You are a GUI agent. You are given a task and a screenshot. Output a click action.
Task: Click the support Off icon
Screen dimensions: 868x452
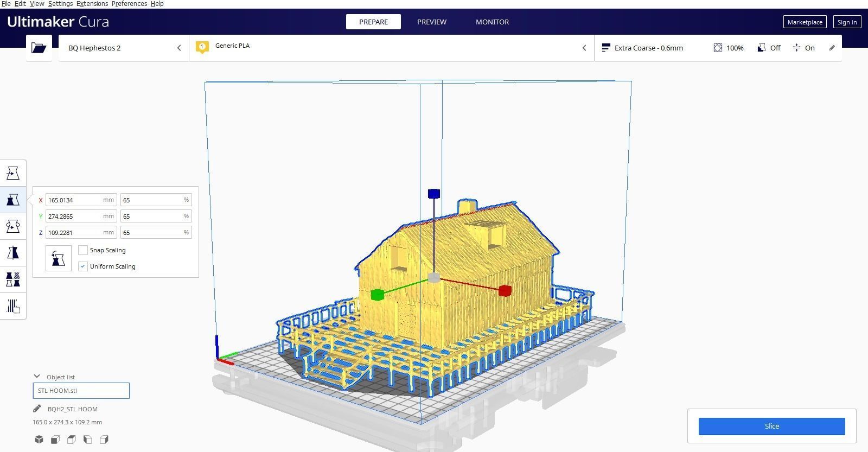pyautogui.click(x=762, y=48)
